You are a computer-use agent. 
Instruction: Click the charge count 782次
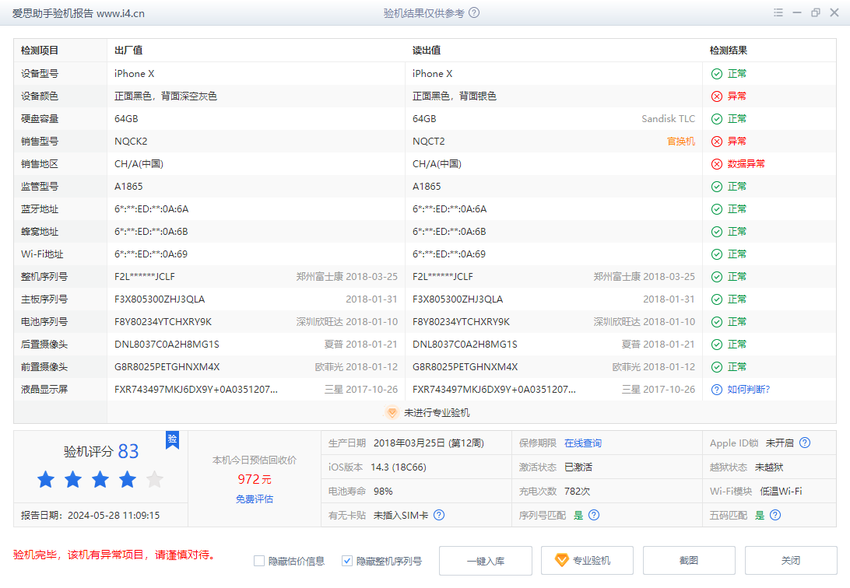pos(577,492)
